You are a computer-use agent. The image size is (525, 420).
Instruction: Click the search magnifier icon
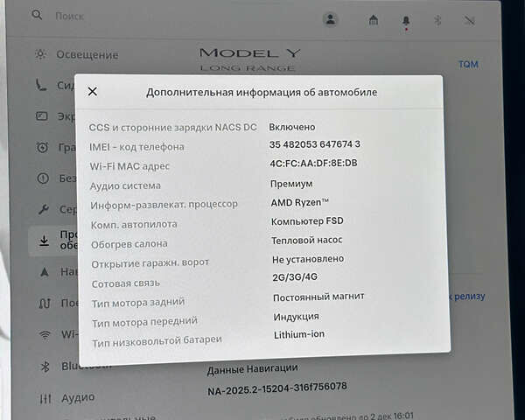coord(37,16)
